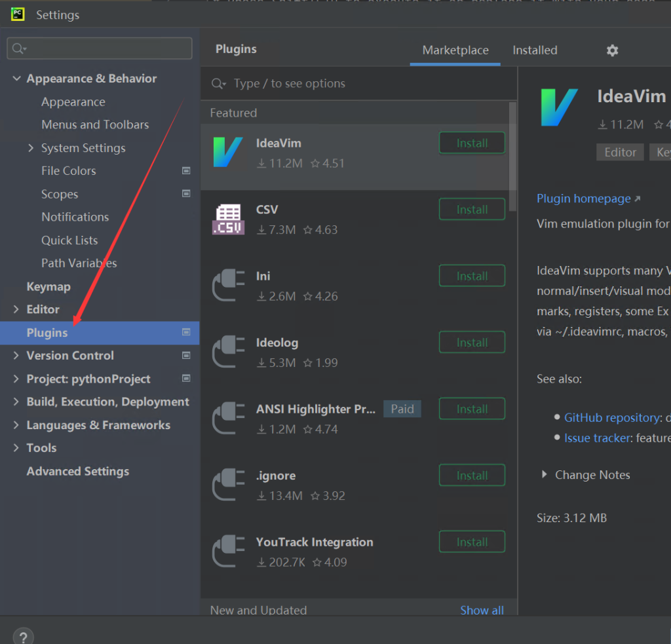Install the .ignore plugin
The image size is (671, 644).
[x=472, y=476]
